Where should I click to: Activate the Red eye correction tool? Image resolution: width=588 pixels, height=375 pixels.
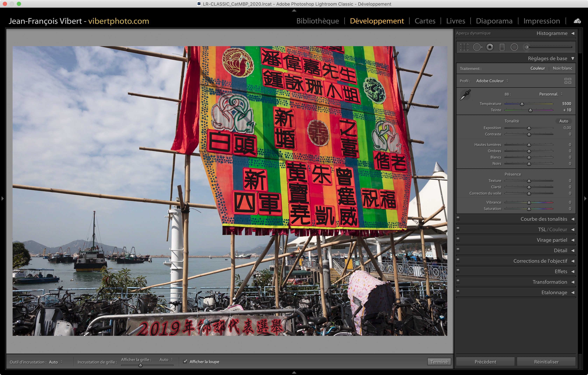[x=490, y=47]
